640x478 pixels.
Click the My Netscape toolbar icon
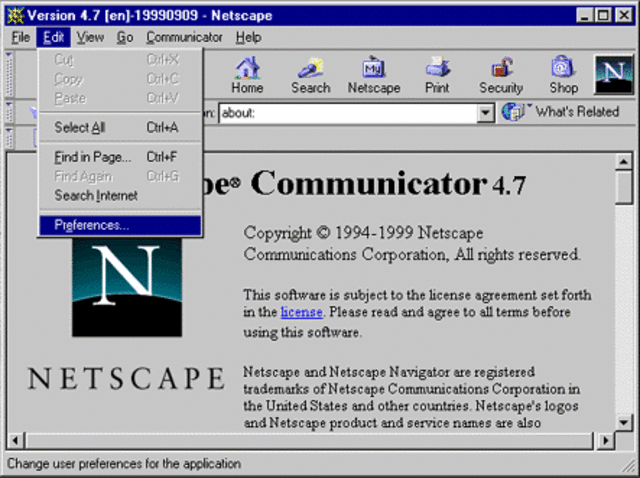[374, 76]
